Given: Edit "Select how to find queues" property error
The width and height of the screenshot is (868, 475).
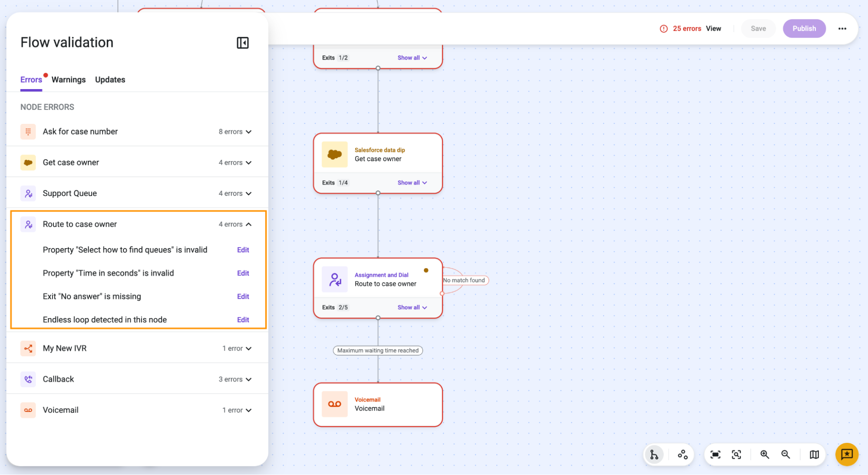Looking at the screenshot, I should [x=243, y=250].
